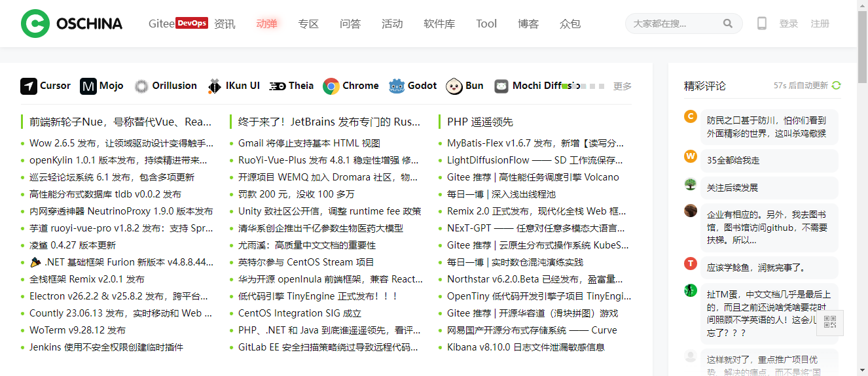Open WoTerm v9.28.12 发布 item
This screenshot has width=868, height=376.
(78, 330)
